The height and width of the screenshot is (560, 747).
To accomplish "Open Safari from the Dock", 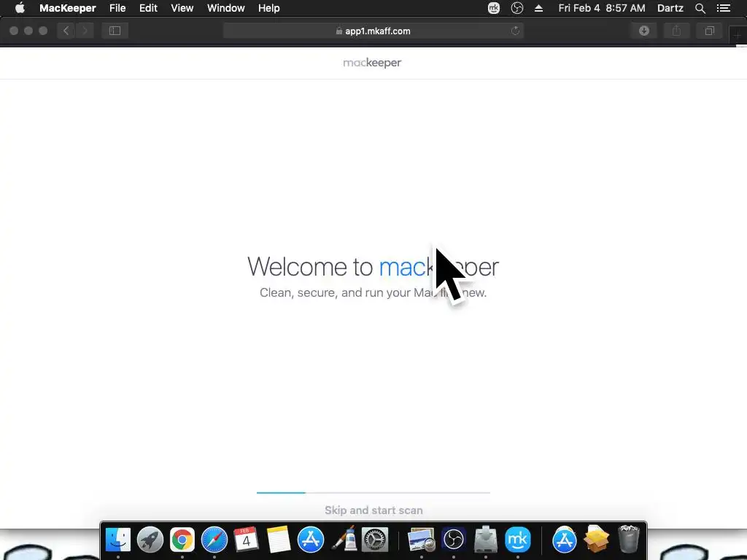I will point(214,540).
